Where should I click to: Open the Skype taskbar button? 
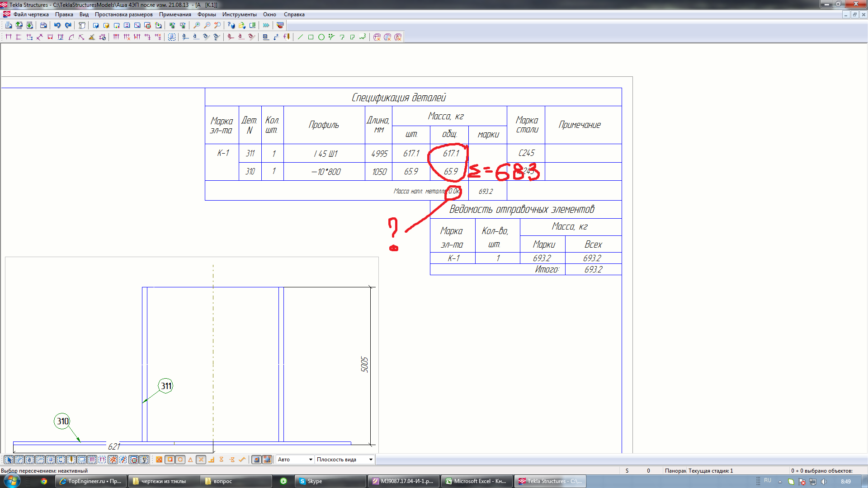tap(330, 481)
